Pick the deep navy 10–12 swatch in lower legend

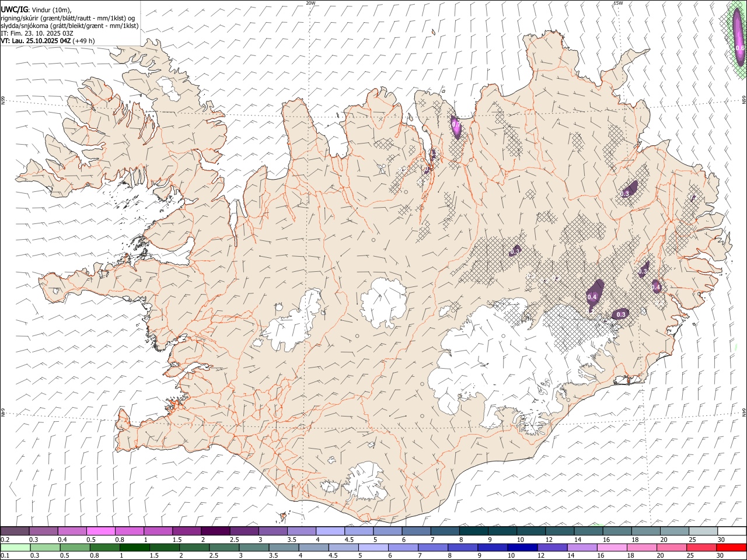[522, 547]
